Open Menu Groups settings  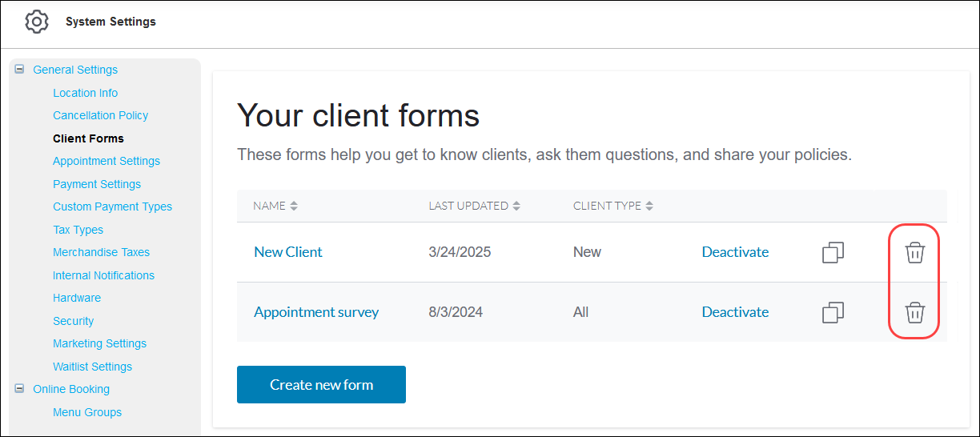87,412
